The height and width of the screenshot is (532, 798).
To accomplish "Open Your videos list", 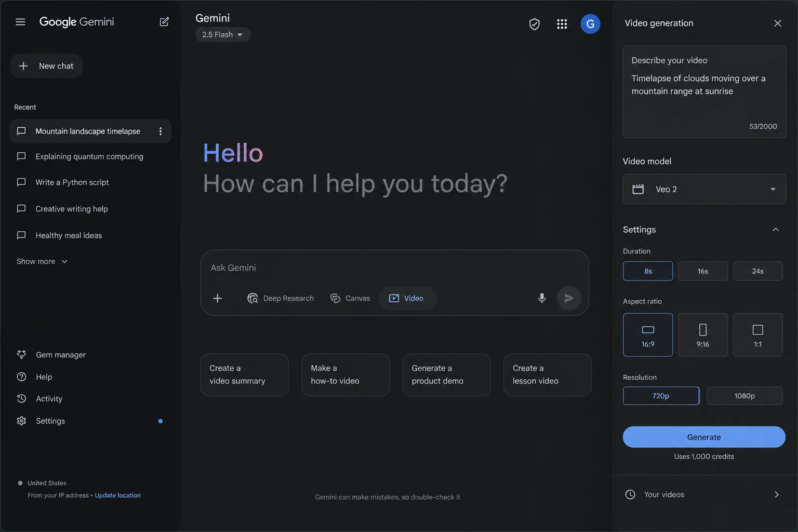I will (x=704, y=495).
